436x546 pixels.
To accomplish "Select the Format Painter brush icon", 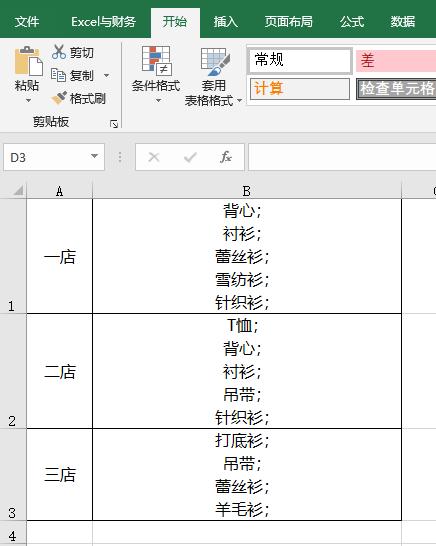I will click(x=59, y=98).
